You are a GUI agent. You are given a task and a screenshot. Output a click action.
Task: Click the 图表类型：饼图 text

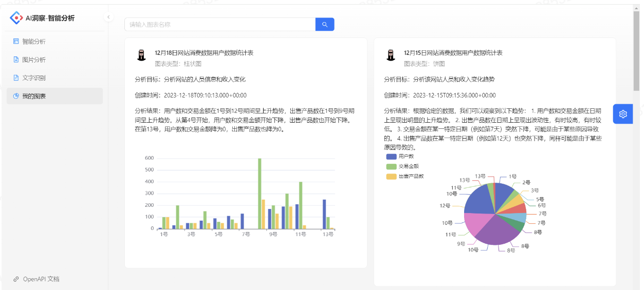coord(424,64)
